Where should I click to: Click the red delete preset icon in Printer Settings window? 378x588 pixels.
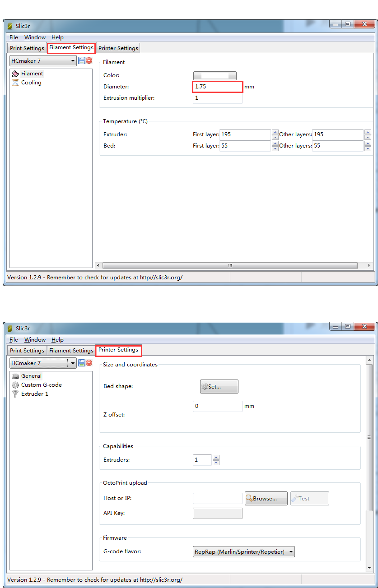click(x=89, y=363)
